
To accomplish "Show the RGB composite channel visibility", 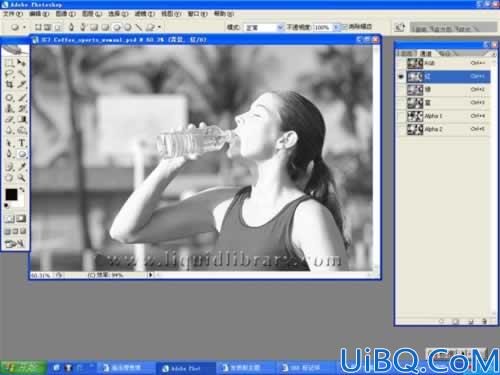I will pos(401,63).
